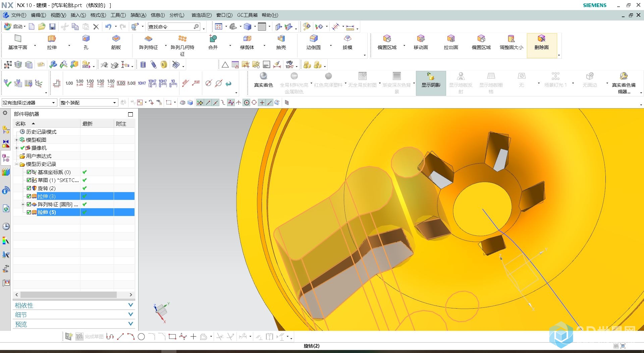
Task: Select the 合并 unite tool
Action: 213,42
